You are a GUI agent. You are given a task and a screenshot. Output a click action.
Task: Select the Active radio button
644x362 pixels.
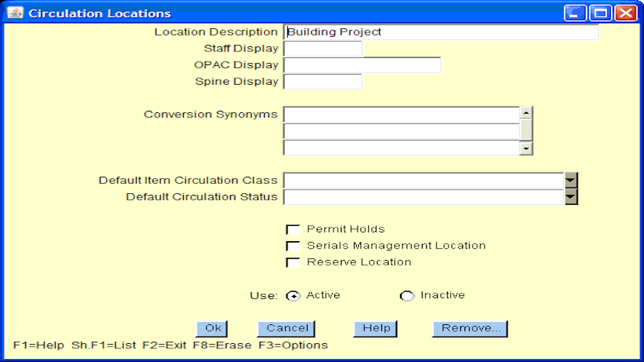pyautogui.click(x=293, y=295)
